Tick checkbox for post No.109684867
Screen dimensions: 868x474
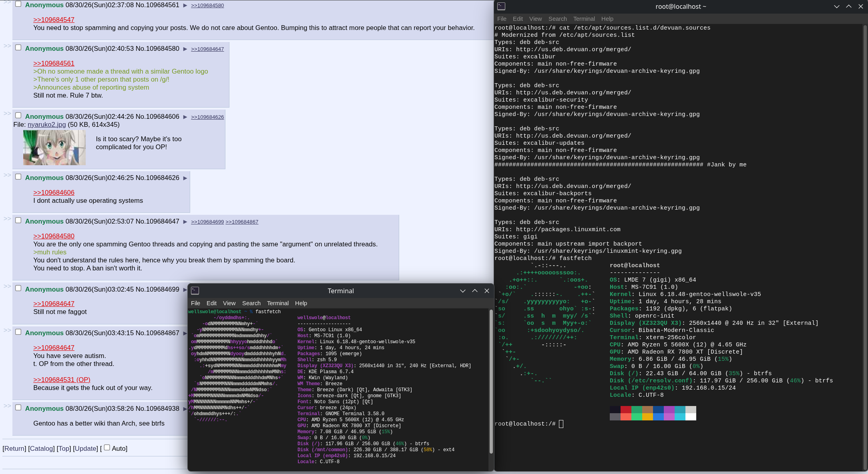[18, 332]
